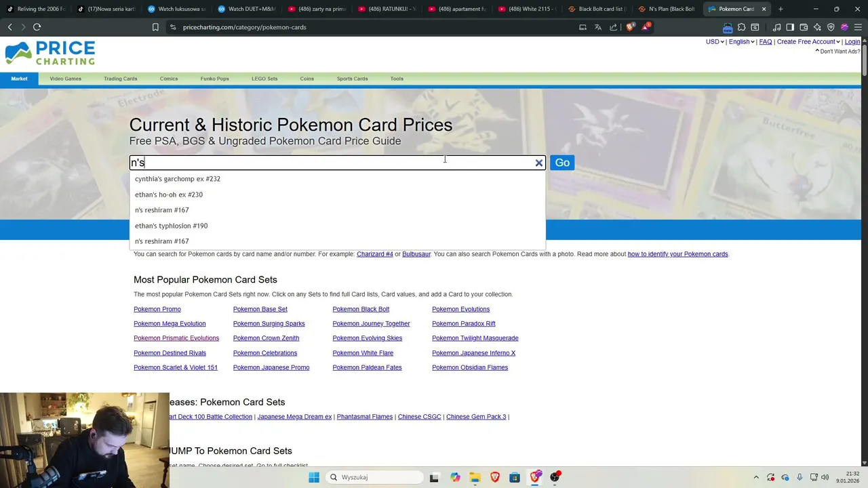868x488 pixels.
Task: Open the FAQ link
Action: coord(766,42)
